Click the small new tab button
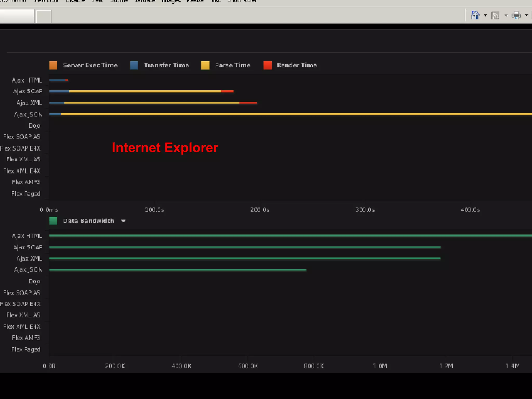Image resolution: width=532 pixels, height=399 pixels. (x=44, y=16)
